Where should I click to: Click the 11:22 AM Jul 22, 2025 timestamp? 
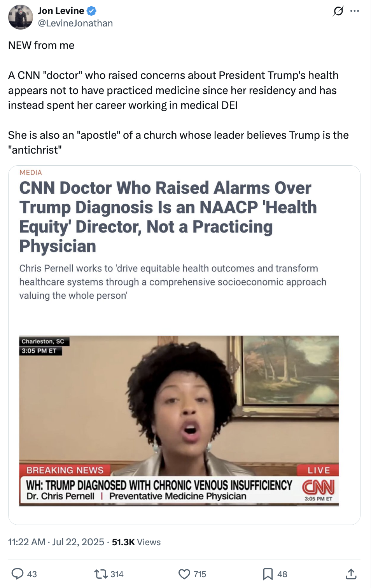tap(56, 542)
